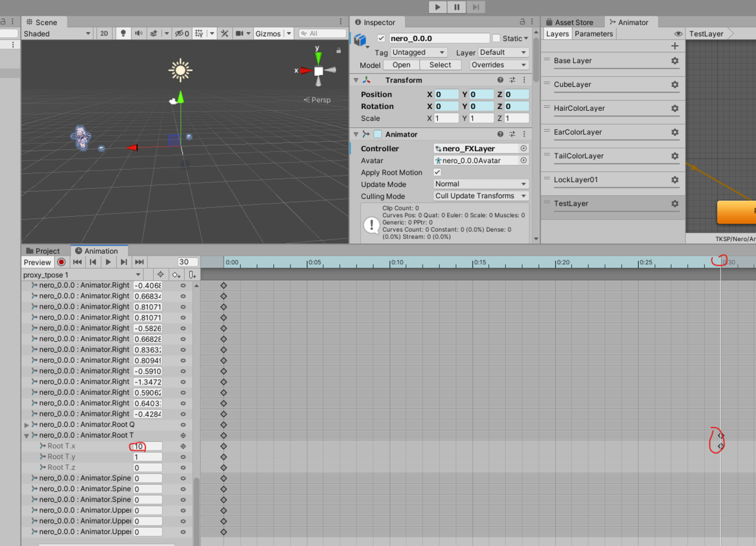Open the Overrides dropdown
Image resolution: width=756 pixels, height=546 pixels.
tap(500, 65)
